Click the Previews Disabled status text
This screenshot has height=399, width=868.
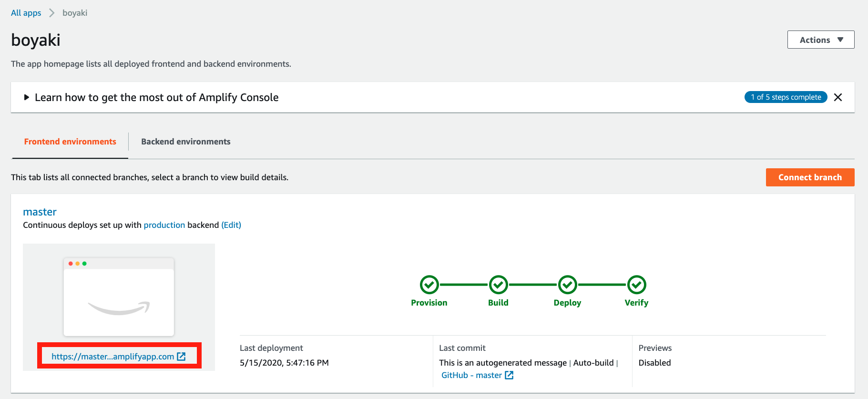pos(654,363)
